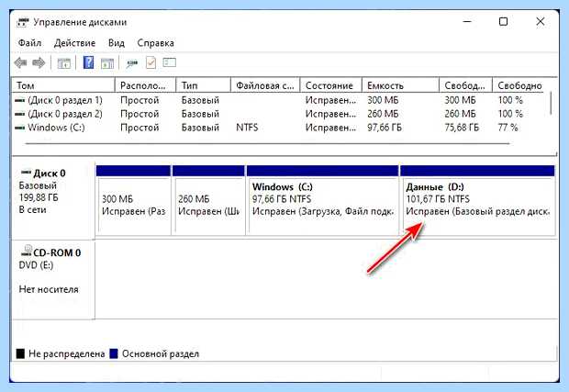
Task: Click the В сети status text
Action: [32, 210]
